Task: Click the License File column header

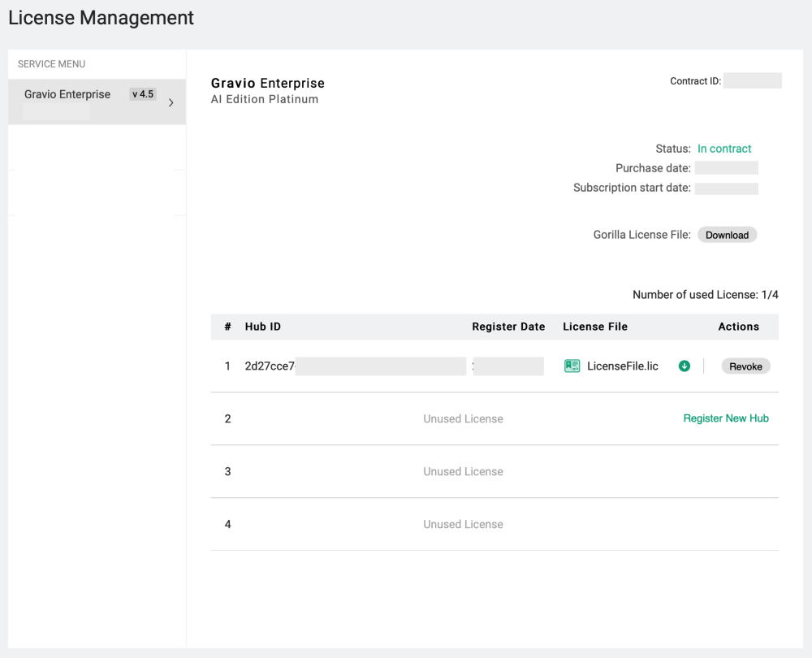Action: click(x=595, y=327)
